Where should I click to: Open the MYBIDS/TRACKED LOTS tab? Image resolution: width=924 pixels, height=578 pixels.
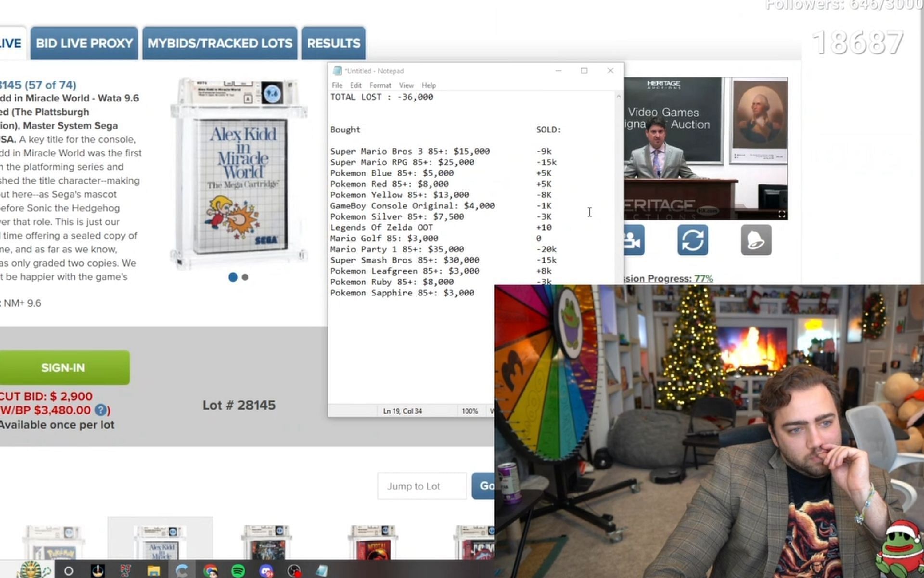(x=220, y=43)
